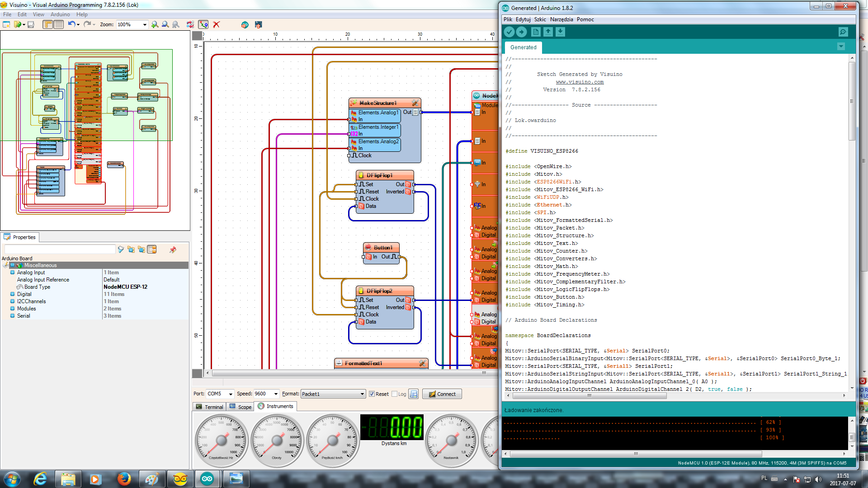Open the Zoom percentage combo box

click(132, 25)
